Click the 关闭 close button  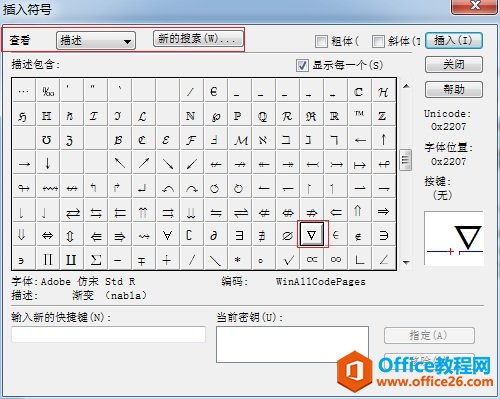454,64
